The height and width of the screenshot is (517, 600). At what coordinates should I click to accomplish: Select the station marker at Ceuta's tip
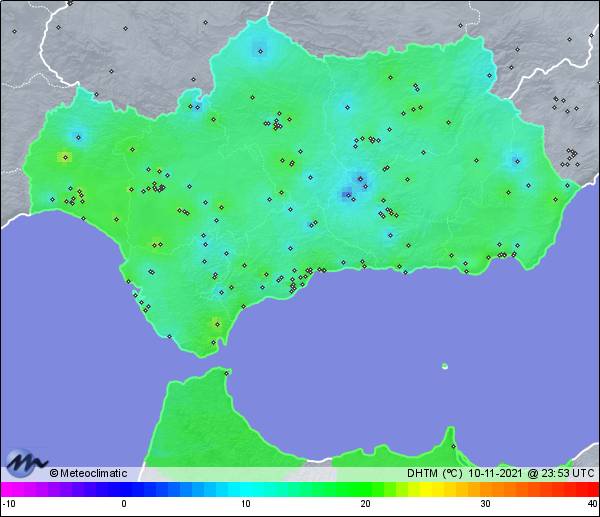click(x=227, y=373)
